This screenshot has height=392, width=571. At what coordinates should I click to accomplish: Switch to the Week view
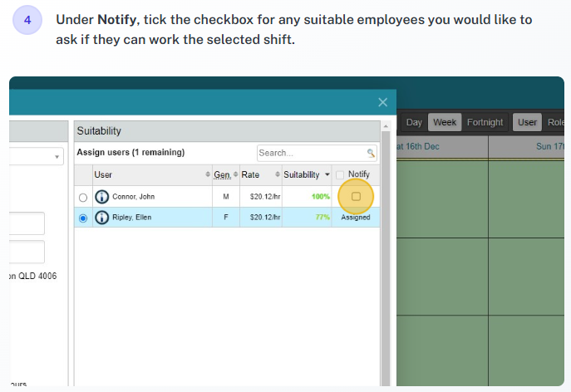445,122
